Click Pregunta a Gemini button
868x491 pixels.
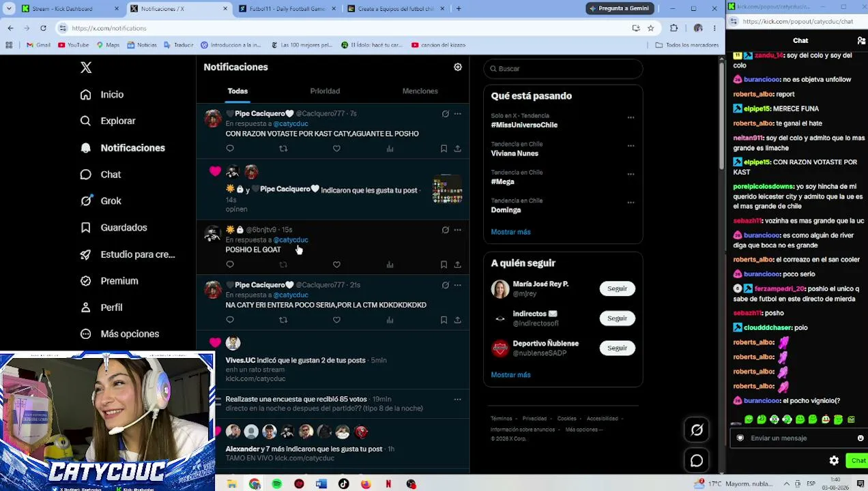click(x=620, y=8)
